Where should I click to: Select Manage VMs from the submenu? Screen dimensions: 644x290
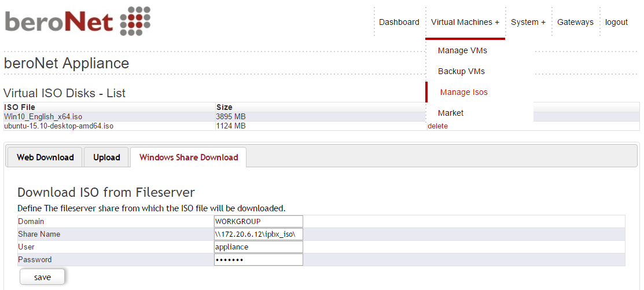(462, 50)
